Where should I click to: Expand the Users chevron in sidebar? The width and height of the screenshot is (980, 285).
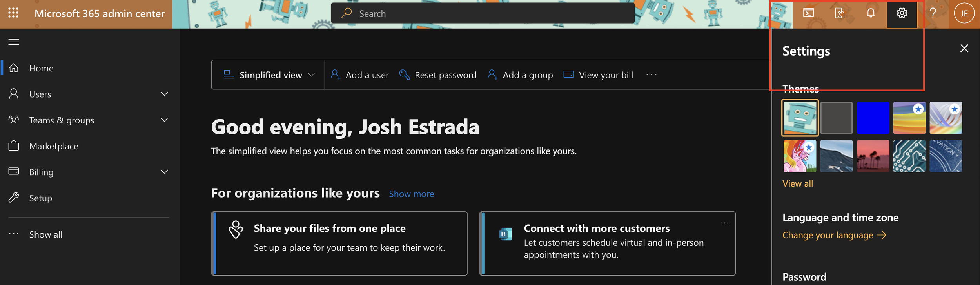pyautogui.click(x=164, y=94)
